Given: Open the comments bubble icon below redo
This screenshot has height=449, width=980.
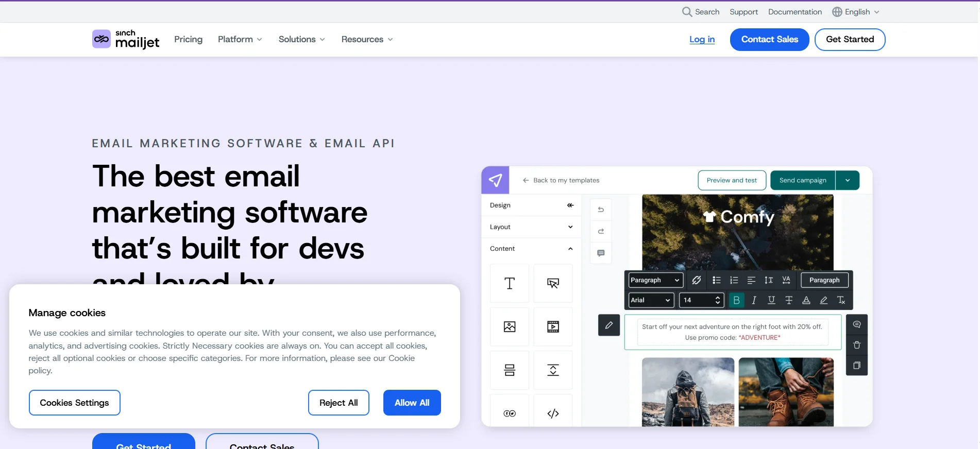Looking at the screenshot, I should [601, 253].
